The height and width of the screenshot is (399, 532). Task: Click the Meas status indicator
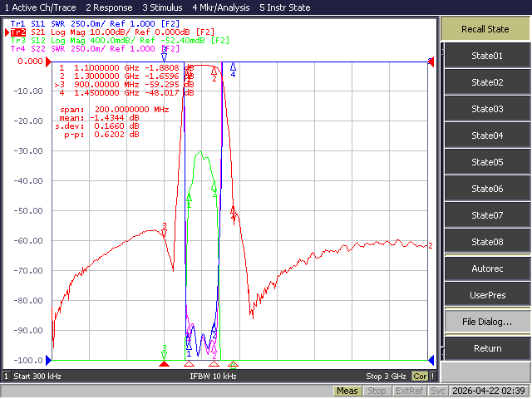[x=347, y=391]
